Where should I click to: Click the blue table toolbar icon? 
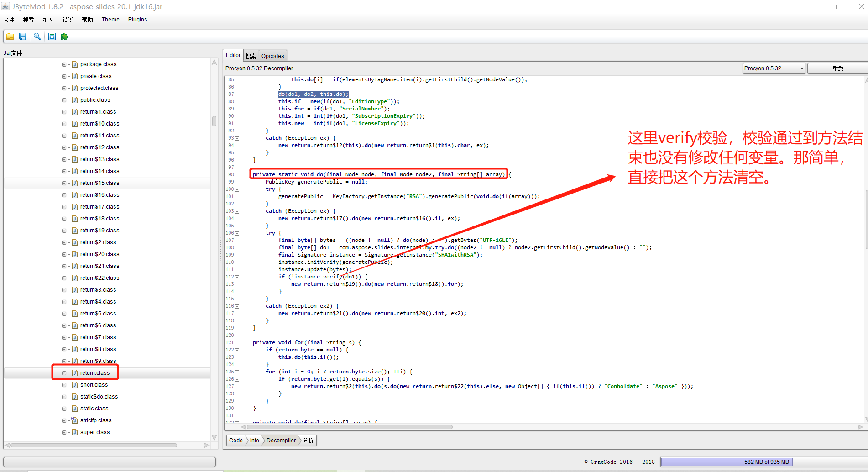[x=52, y=37]
